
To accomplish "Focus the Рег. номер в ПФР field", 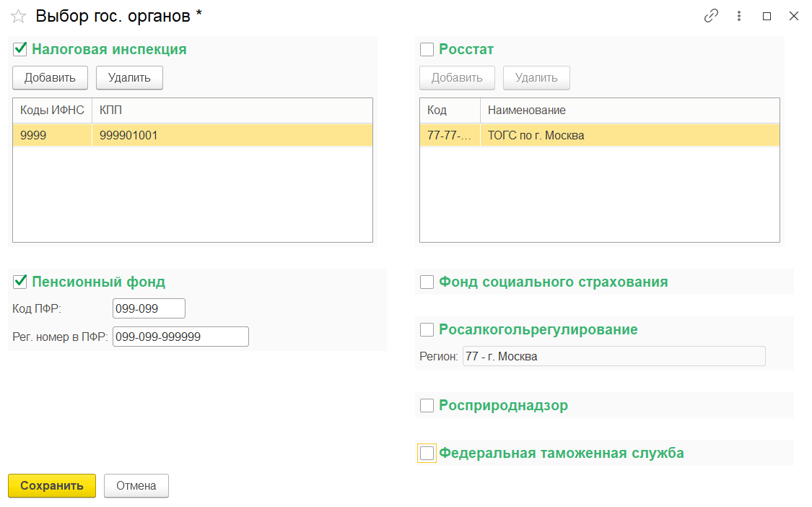I will coord(180,337).
